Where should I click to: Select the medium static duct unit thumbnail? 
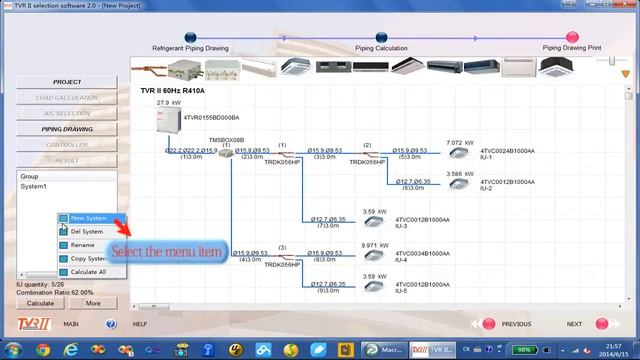point(444,67)
